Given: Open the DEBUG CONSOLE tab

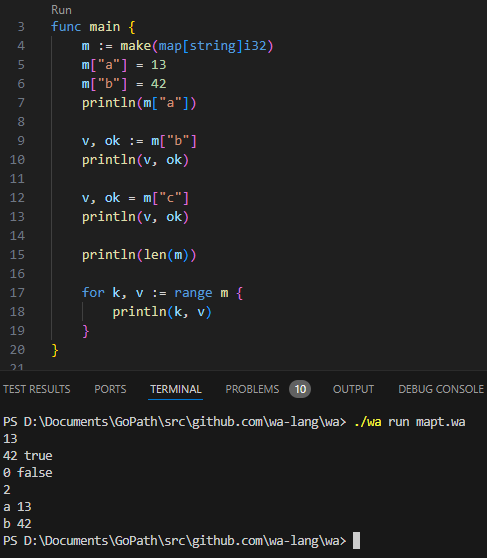Looking at the screenshot, I should point(441,389).
